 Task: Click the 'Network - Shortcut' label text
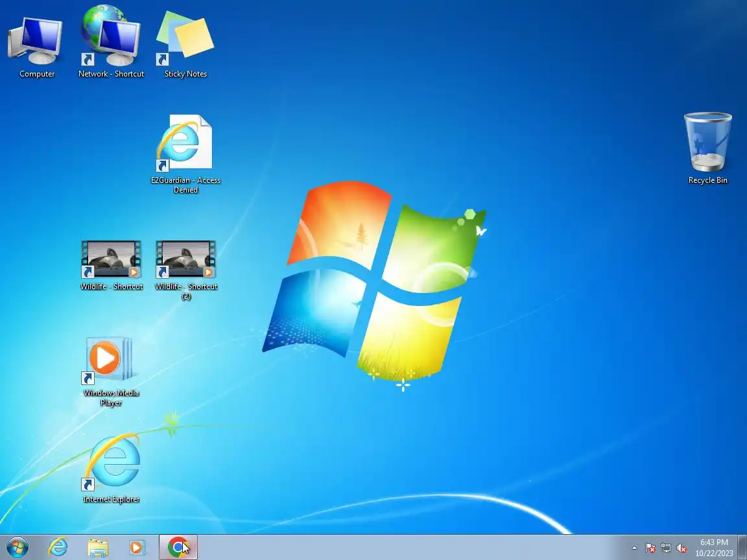tap(111, 74)
